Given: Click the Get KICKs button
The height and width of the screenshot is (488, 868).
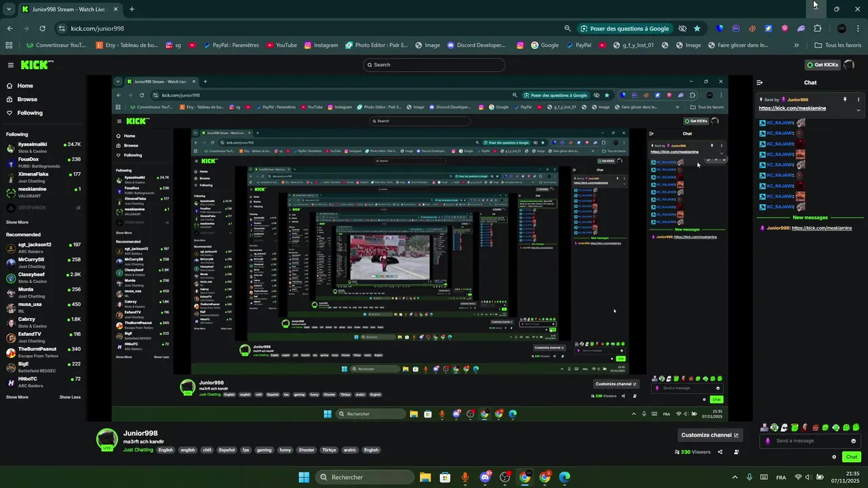Looking at the screenshot, I should (822, 65).
